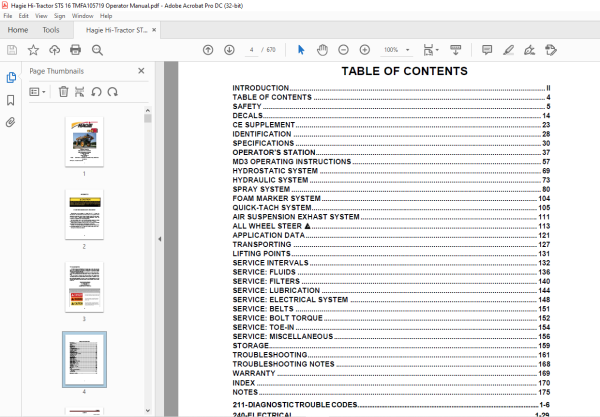
Task: Print the document with printer icon
Action: coord(75,50)
